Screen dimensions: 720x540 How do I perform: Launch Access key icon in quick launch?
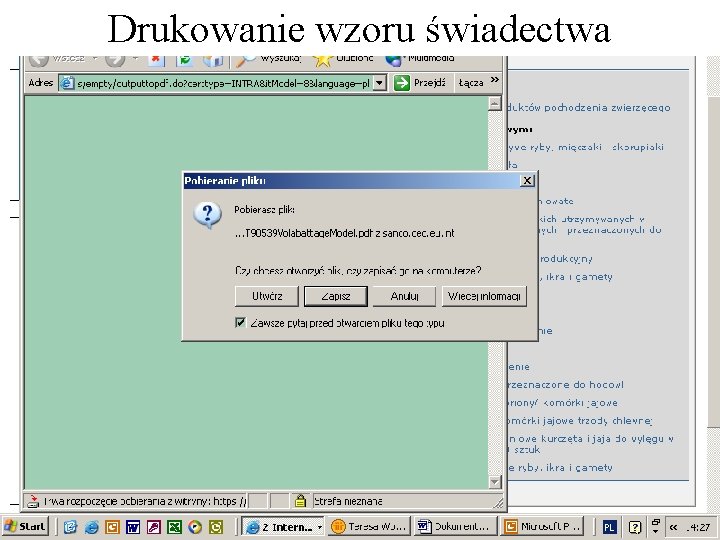click(x=153, y=527)
